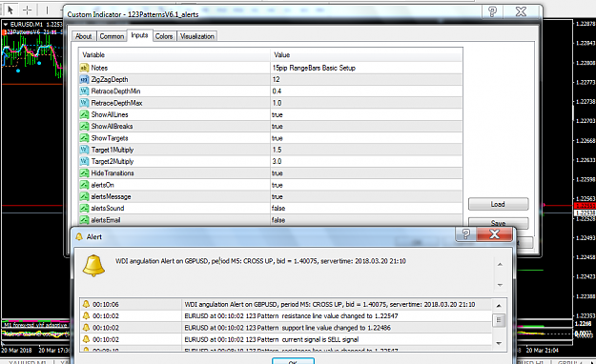Select the Target1Multiply value 1.5

(277, 150)
